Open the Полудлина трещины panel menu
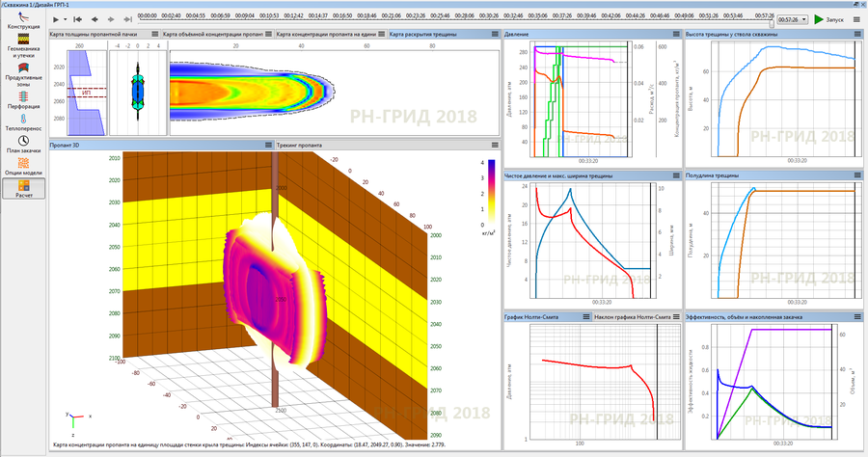868x457 pixels. tap(857, 175)
